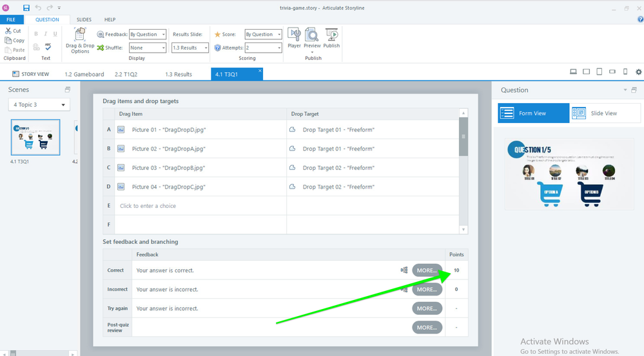
Task: Click MORE button for Correct feedback
Action: [427, 270]
